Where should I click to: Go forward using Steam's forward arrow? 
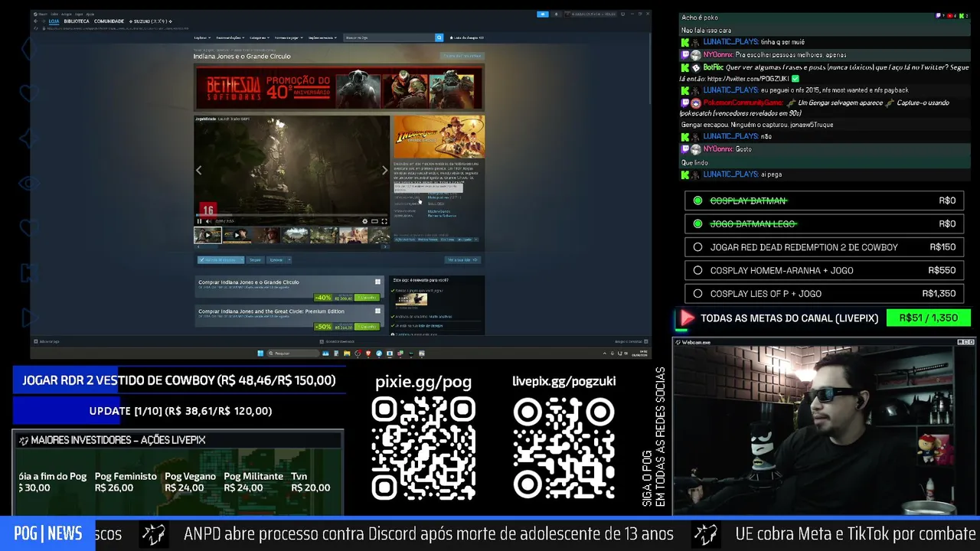(42, 21)
